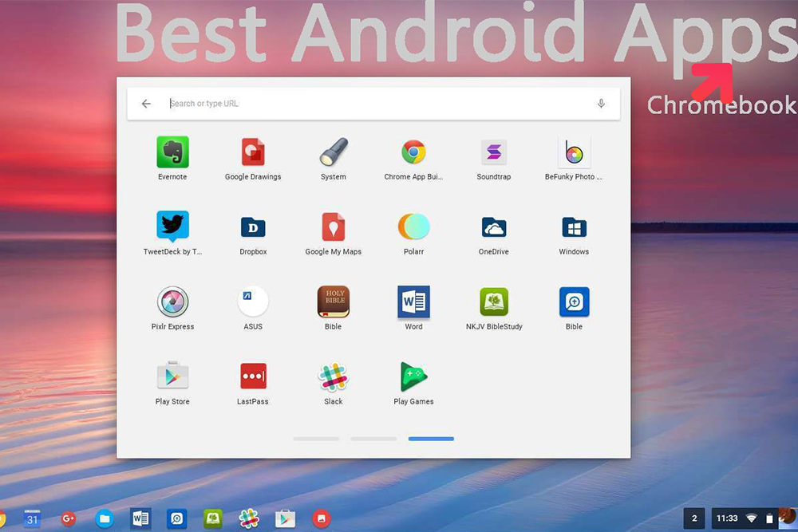Open Google+ on the shelf
Viewport: 798px width, 532px height.
click(x=68, y=518)
